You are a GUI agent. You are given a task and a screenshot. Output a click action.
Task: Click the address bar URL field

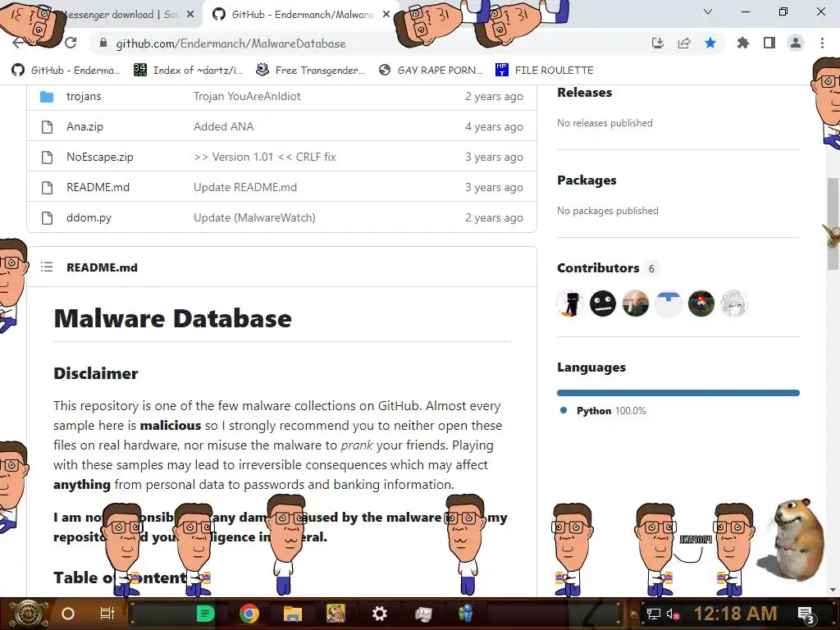coord(370,43)
